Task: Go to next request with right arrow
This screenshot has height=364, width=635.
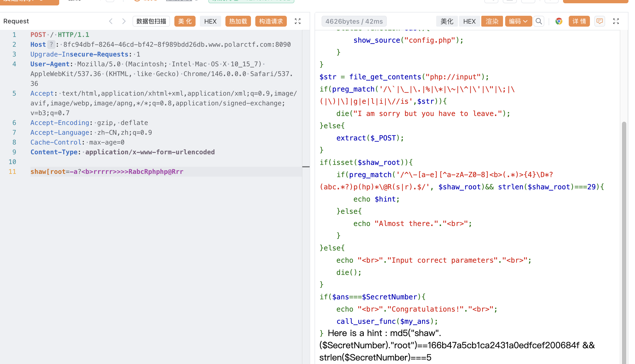Action: (124, 21)
